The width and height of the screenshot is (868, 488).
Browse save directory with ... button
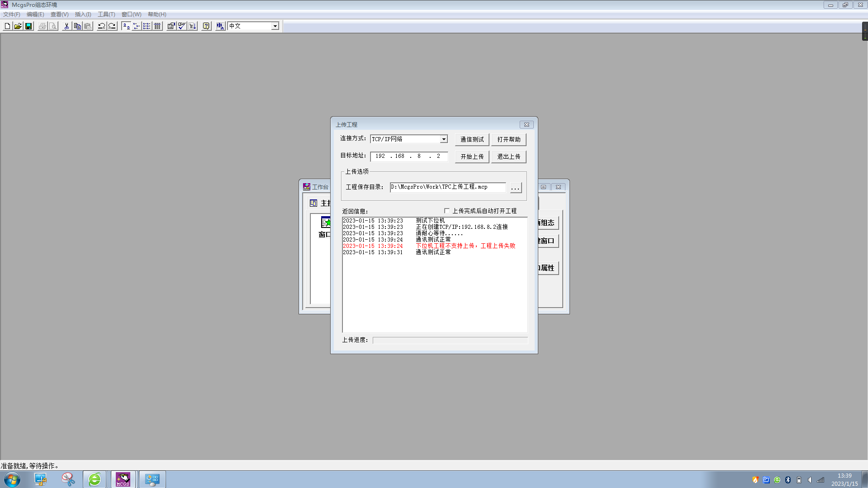click(515, 188)
